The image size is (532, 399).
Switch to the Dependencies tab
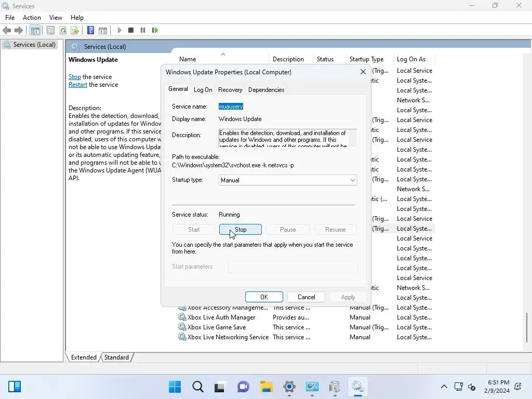point(267,90)
